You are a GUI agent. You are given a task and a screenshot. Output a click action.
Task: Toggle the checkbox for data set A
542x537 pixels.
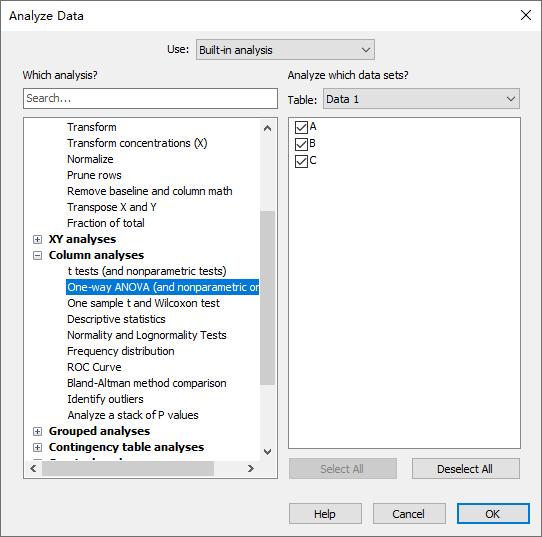[x=301, y=127]
